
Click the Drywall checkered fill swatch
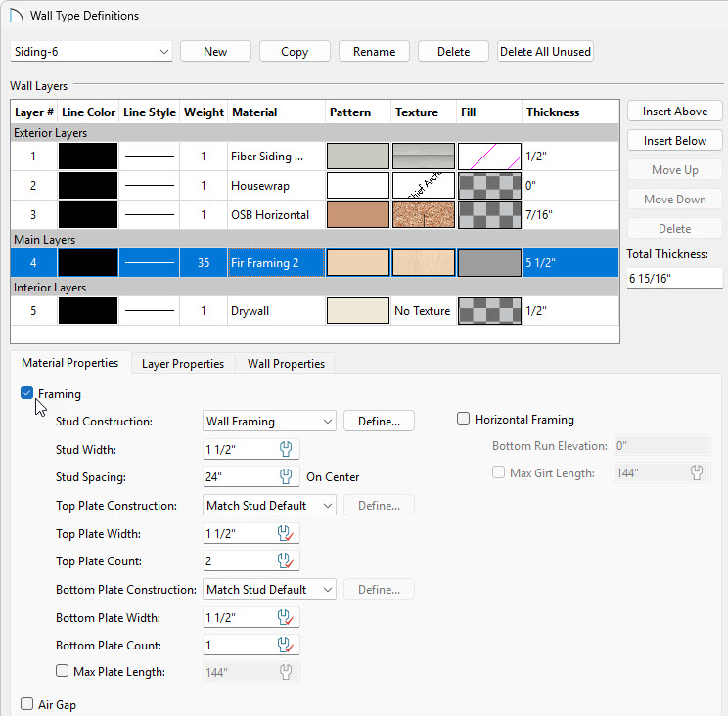(x=489, y=310)
